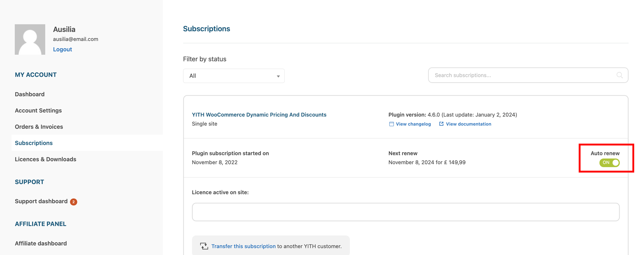This screenshot has height=255, width=644.
Task: Click the ausilia@email.com address
Action: coord(76,39)
